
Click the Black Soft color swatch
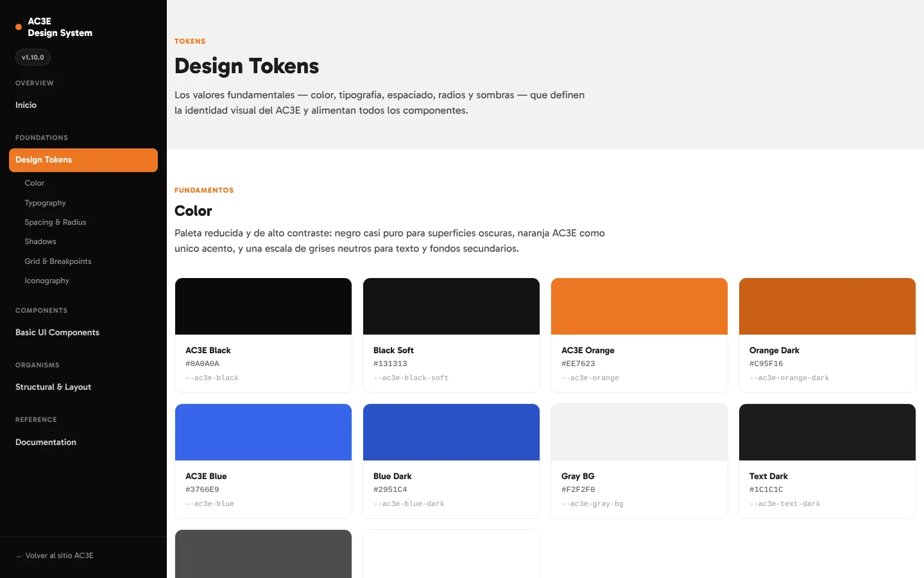coord(451,306)
